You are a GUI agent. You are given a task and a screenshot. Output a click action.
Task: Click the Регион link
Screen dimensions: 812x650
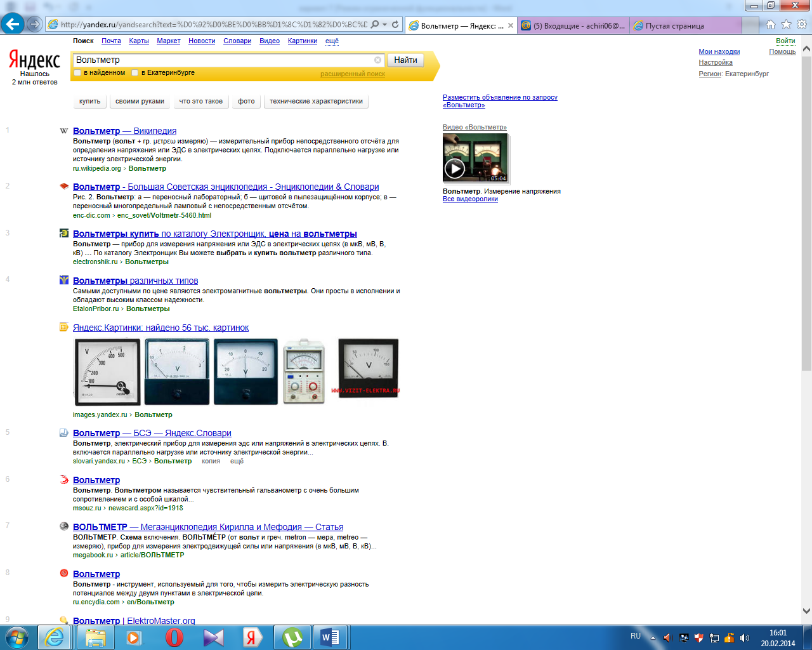tap(710, 74)
